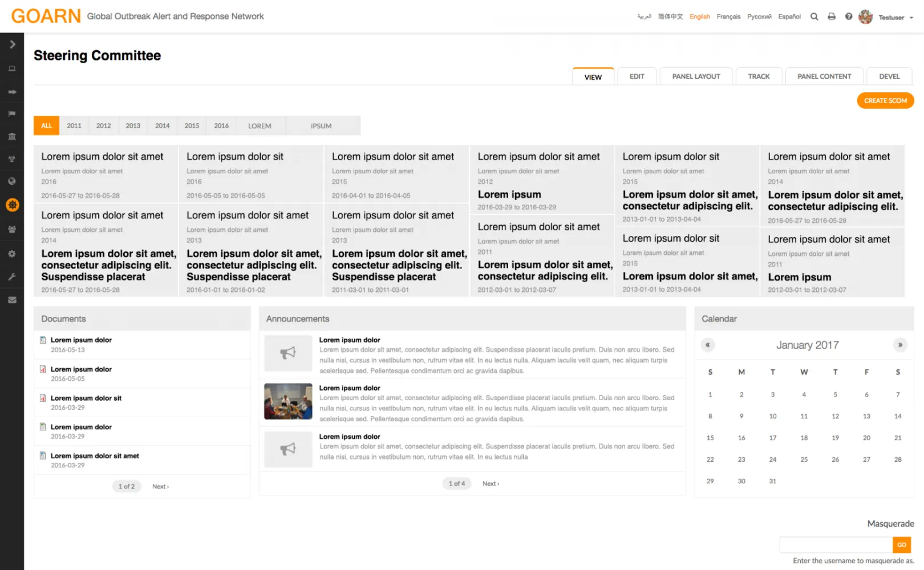
Task: Filter meetings by 2016
Action: tap(221, 125)
